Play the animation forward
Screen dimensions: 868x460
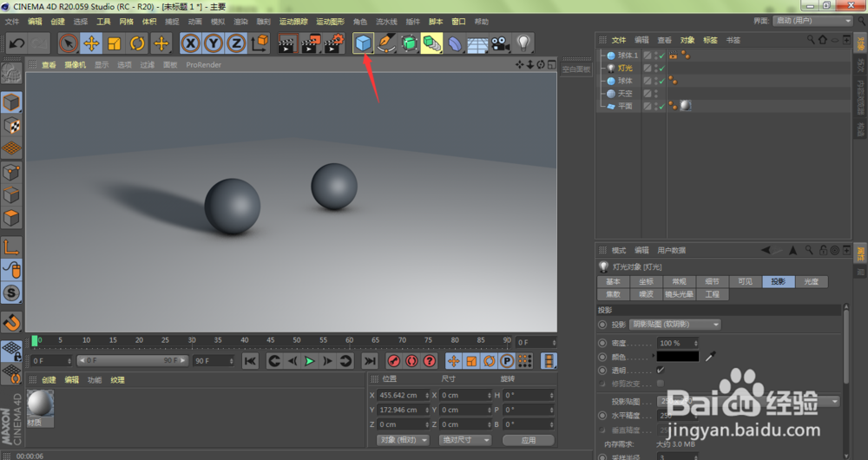(310, 361)
